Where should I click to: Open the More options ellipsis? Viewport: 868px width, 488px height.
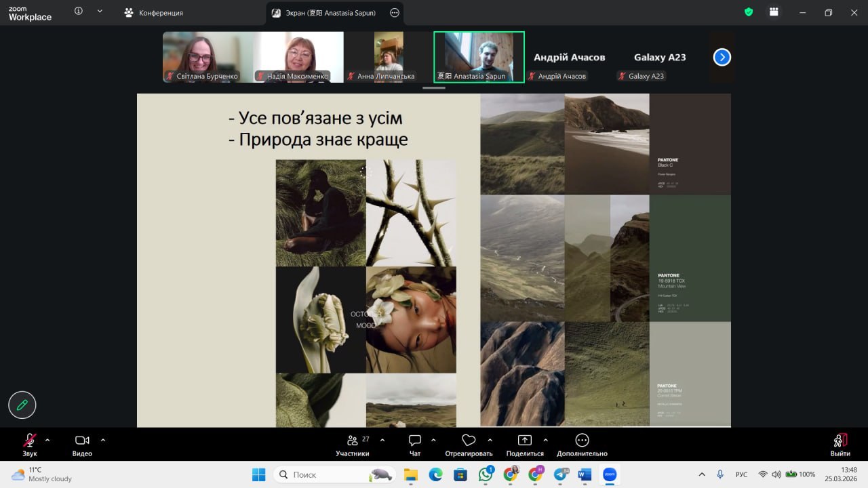pos(582,445)
